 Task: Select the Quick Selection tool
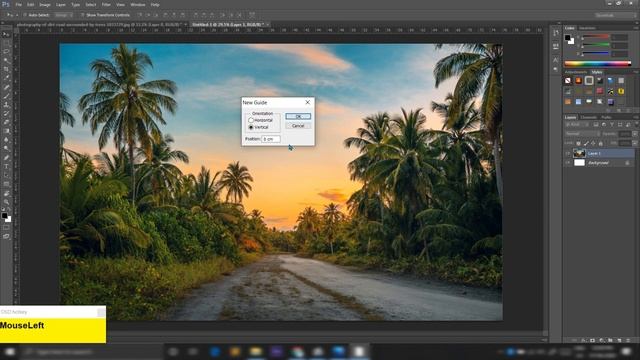tap(6, 60)
